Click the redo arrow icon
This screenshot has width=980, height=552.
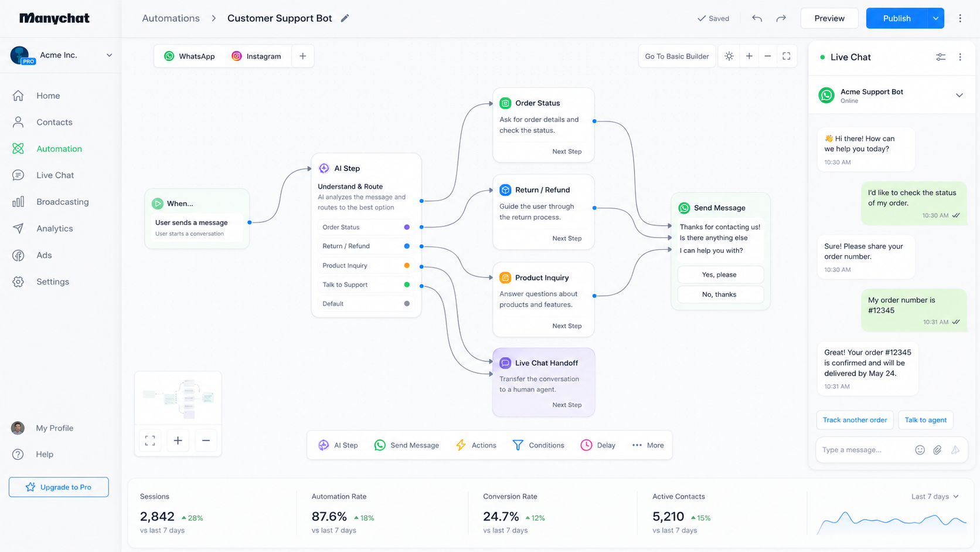click(781, 18)
